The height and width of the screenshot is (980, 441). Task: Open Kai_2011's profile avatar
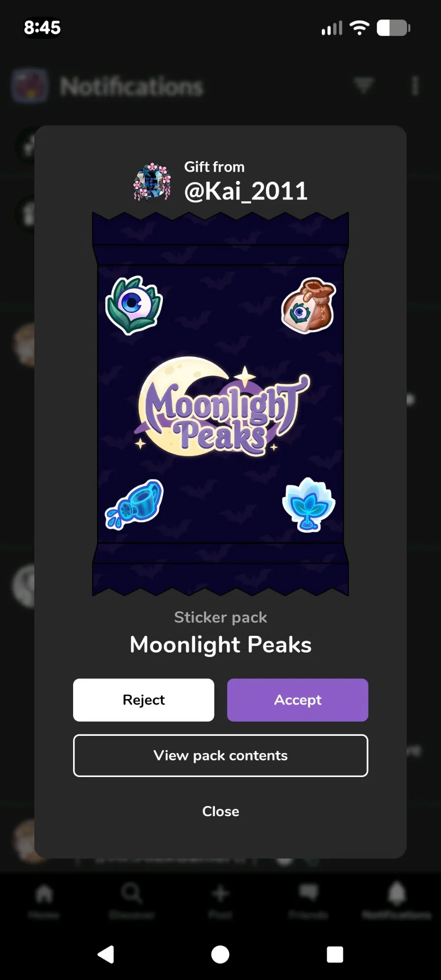(x=153, y=181)
